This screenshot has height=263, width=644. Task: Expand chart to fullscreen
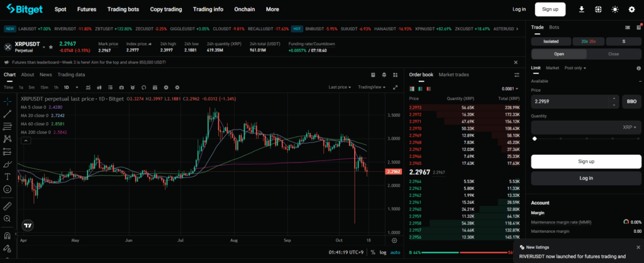tap(395, 87)
